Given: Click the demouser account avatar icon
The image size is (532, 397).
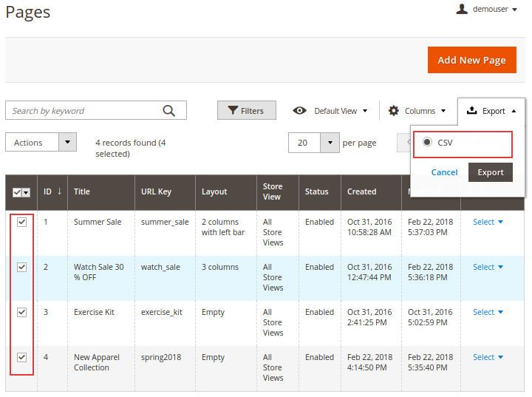Looking at the screenshot, I should point(462,9).
